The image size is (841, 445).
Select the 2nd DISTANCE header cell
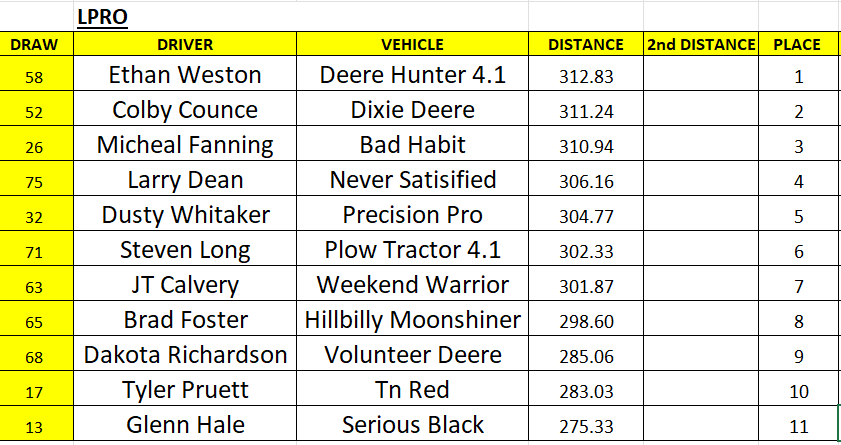tap(700, 44)
